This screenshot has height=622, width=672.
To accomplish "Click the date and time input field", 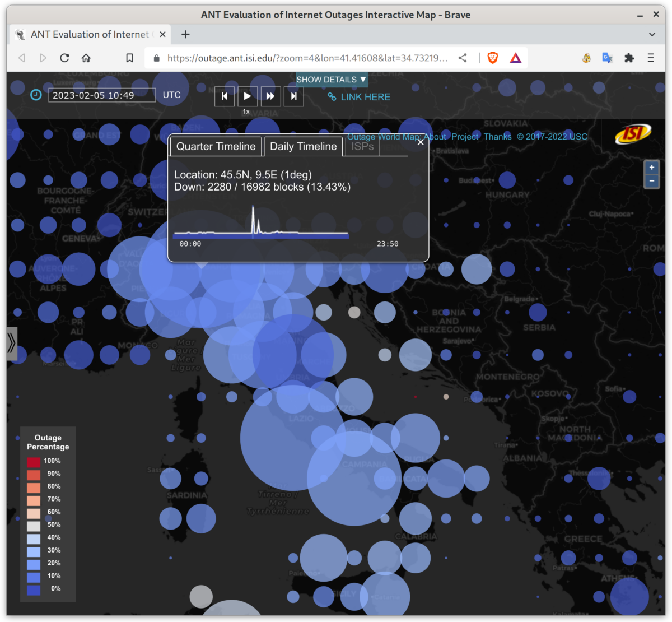I will [101, 95].
